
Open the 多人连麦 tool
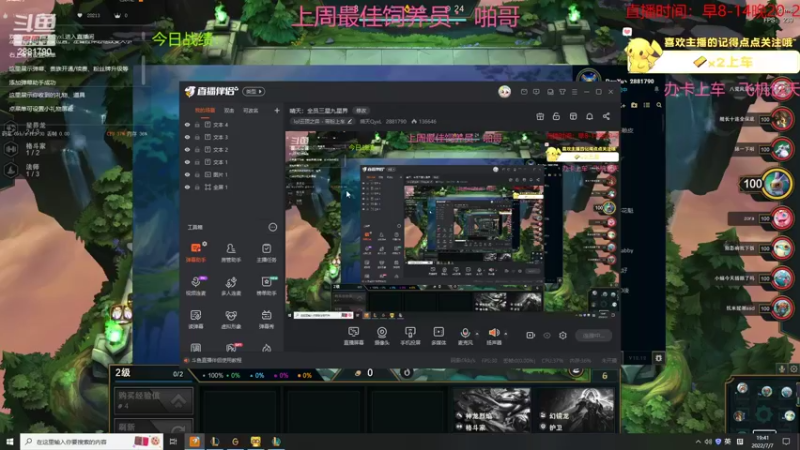[x=231, y=286]
